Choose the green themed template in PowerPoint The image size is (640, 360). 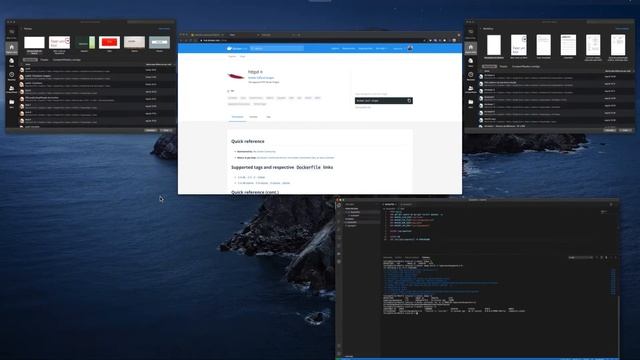click(x=84, y=42)
